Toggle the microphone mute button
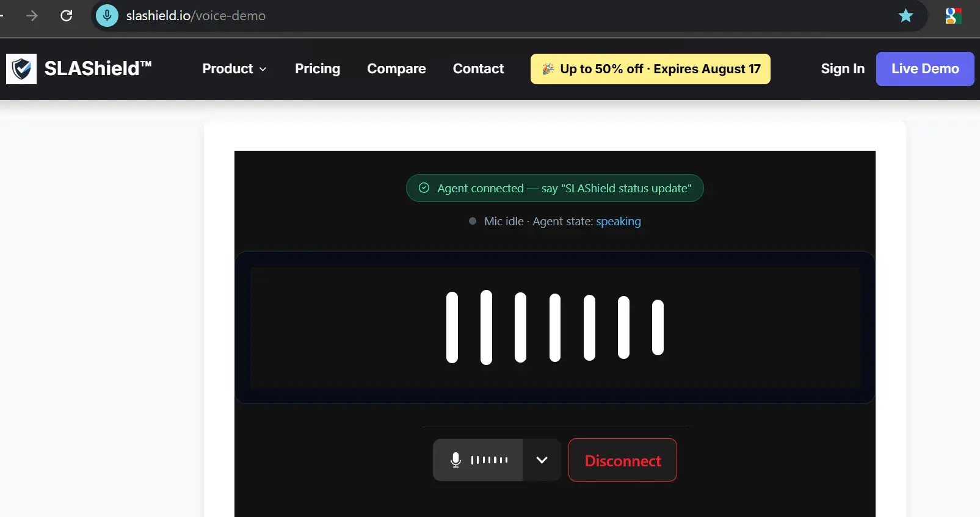Image resolution: width=980 pixels, height=517 pixels. tap(478, 460)
